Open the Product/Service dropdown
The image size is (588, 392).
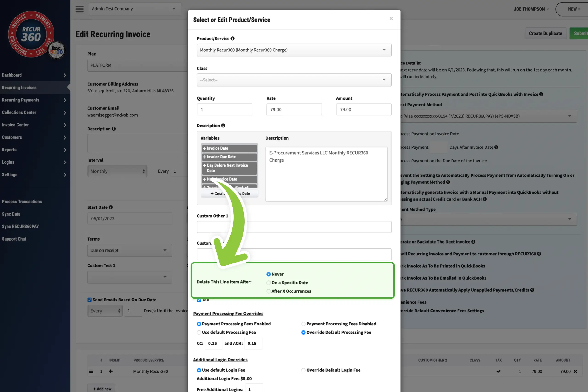[294, 50]
